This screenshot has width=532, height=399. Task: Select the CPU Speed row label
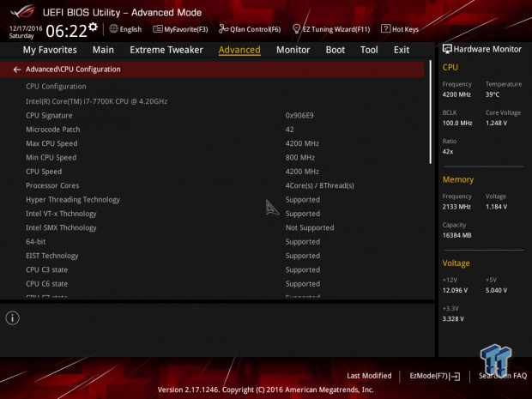pos(44,172)
